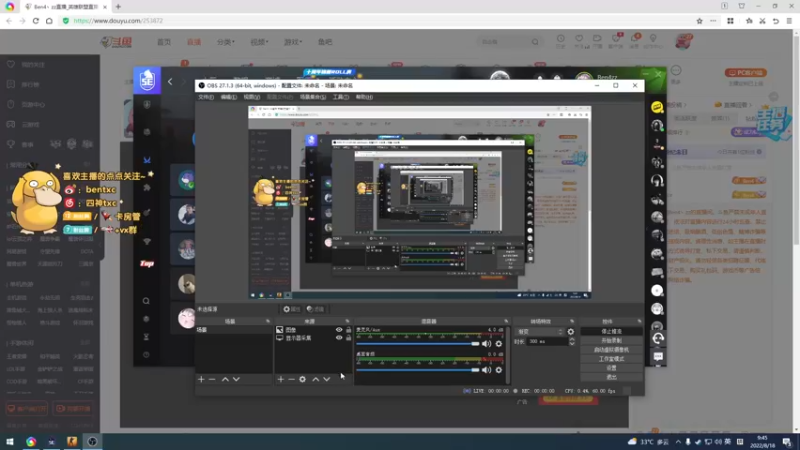Mute the 麦克风/Aux channel speaker

click(x=486, y=344)
